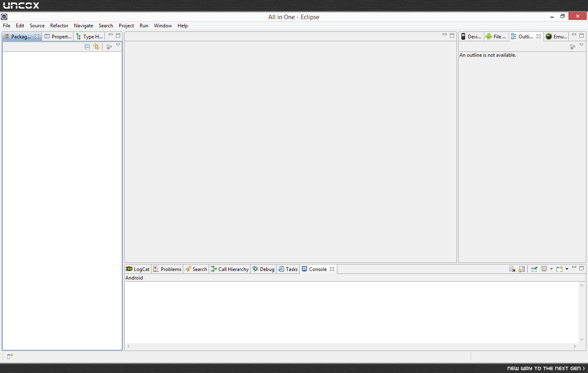The height and width of the screenshot is (373, 588).
Task: Click the Focus on Active Task icon in Outline
Action: click(572, 47)
